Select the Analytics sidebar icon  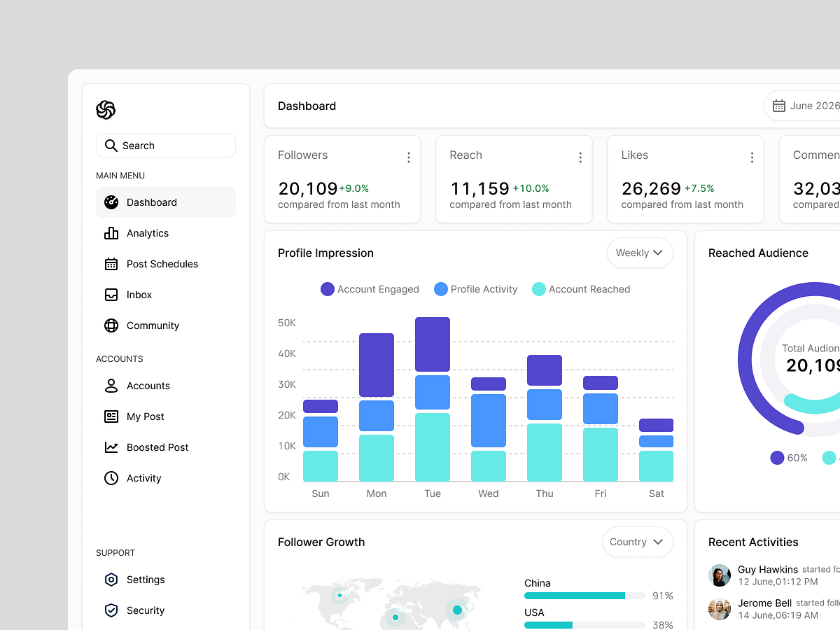111,232
